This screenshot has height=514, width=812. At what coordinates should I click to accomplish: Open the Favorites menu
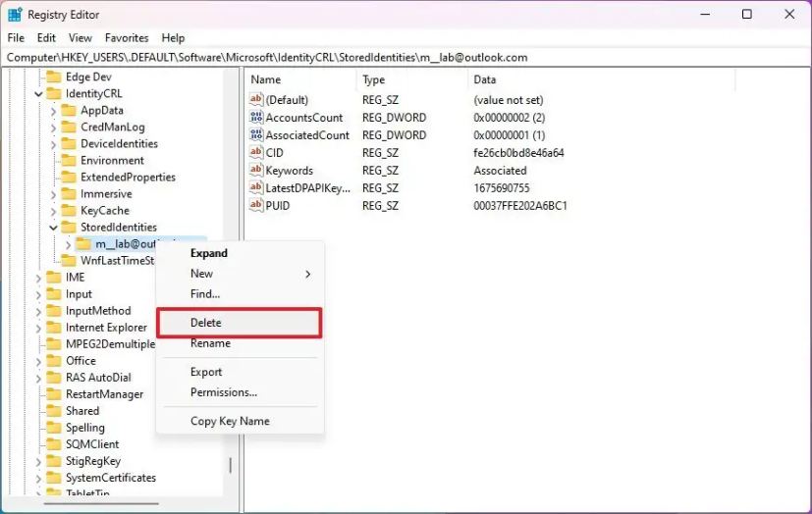(x=127, y=37)
